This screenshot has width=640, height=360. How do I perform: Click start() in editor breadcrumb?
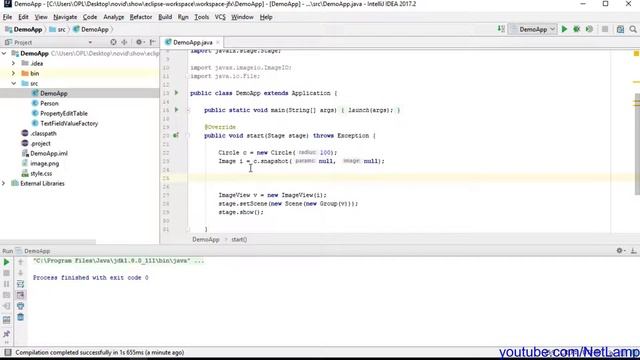pos(239,240)
